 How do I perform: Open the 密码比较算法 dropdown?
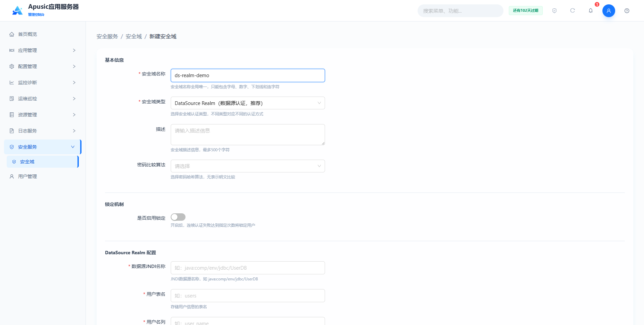coord(248,166)
